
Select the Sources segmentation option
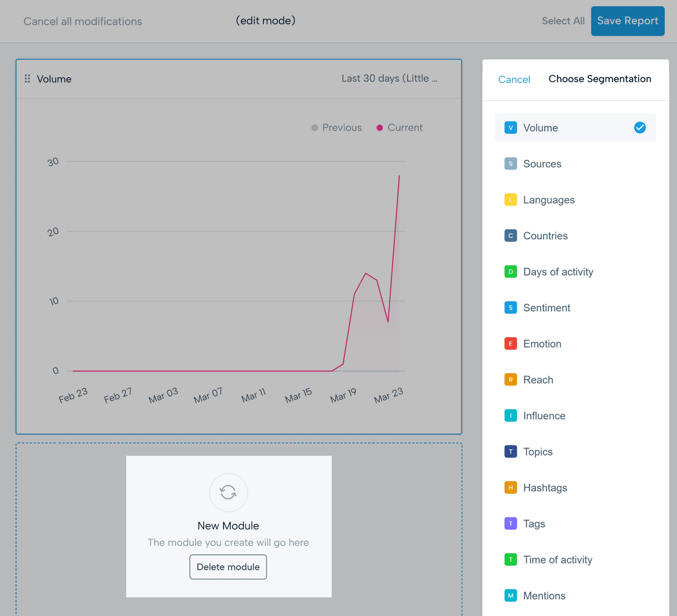pyautogui.click(x=542, y=164)
